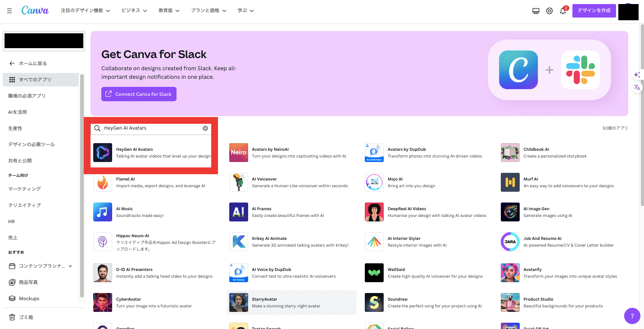Open the AI Interior Styler icon
The height and width of the screenshot is (329, 644).
click(374, 242)
